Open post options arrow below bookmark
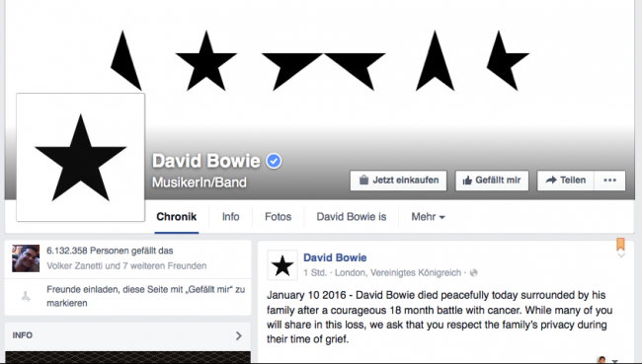 [620, 255]
